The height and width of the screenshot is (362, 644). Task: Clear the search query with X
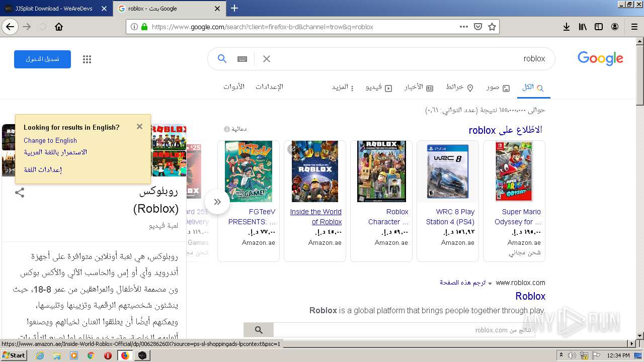267,59
